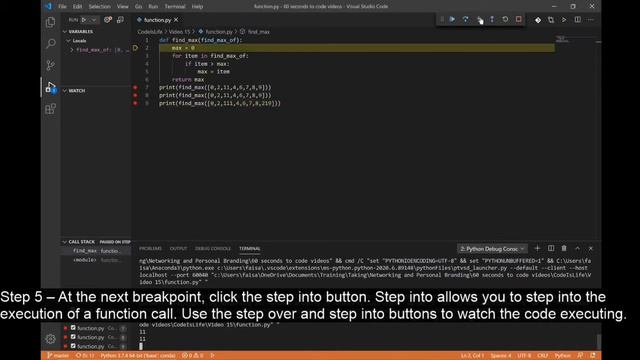
Task: Split the editor to the right
Action: point(578,20)
